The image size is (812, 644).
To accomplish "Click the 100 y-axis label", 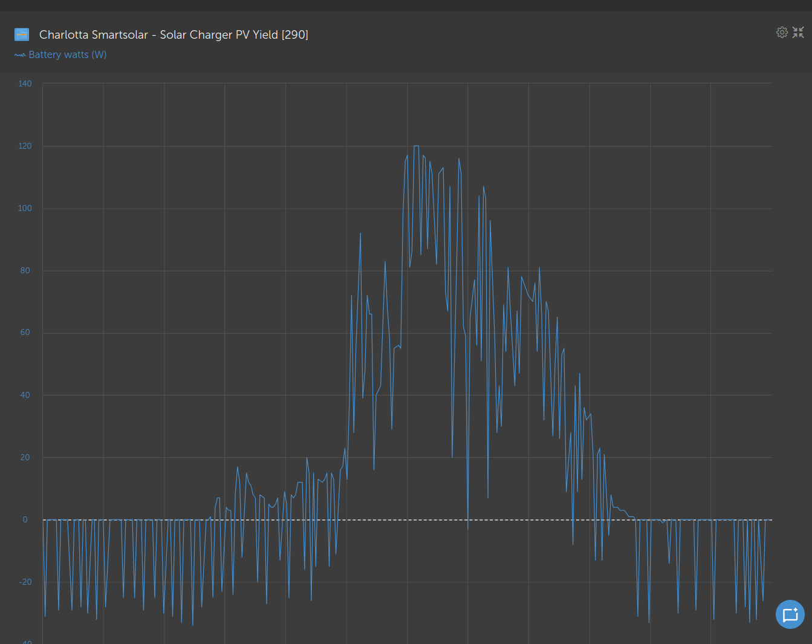I will point(25,208).
